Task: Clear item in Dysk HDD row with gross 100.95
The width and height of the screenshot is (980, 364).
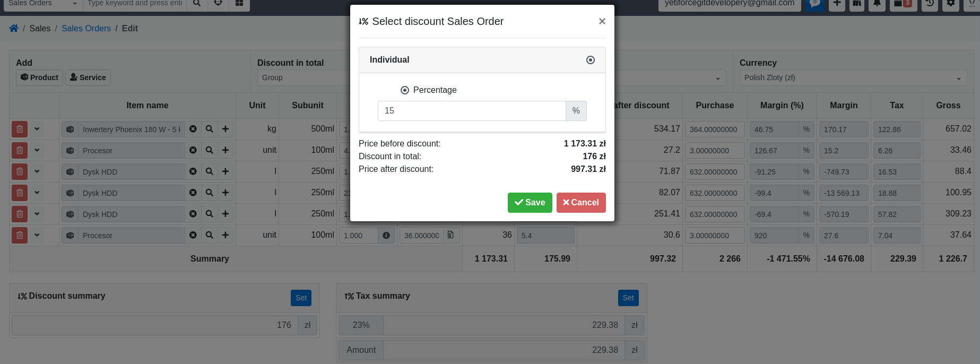Action: 193,193
